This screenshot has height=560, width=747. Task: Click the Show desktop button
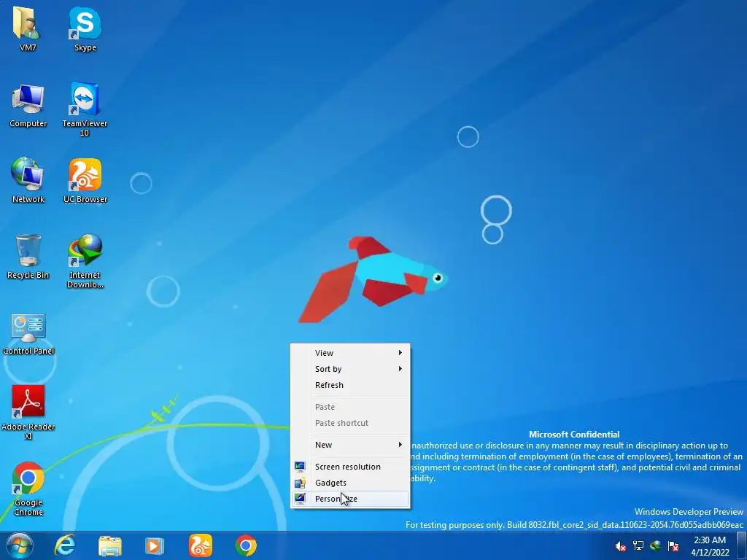point(742,545)
